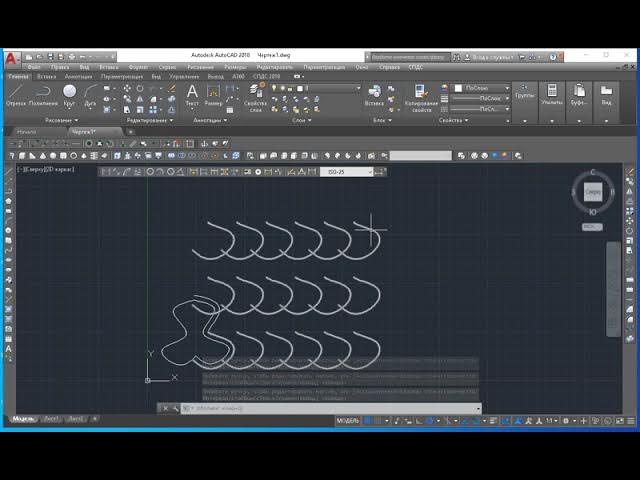Screen dimensions: 640x480
Task: Click the Текст annotation tool
Action: click(x=192, y=95)
